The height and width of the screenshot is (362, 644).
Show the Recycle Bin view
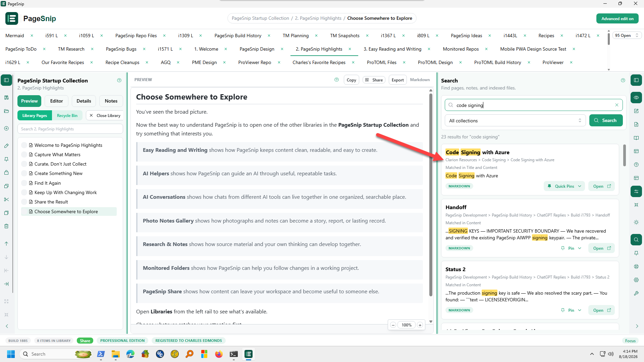[x=67, y=115]
